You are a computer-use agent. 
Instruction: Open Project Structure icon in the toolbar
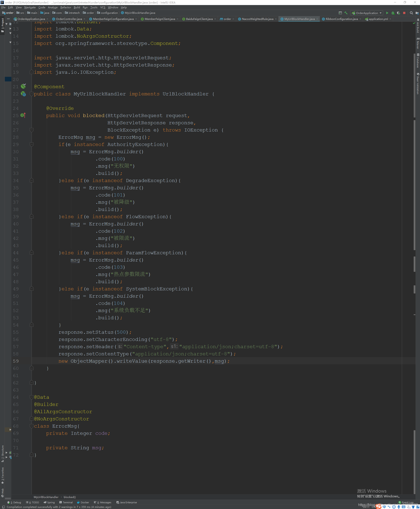417,13
